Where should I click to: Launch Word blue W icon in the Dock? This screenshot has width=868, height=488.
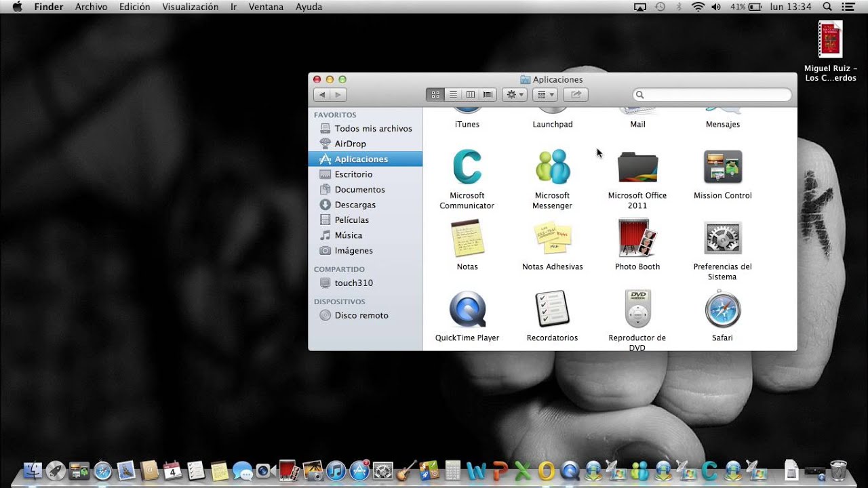click(477, 470)
